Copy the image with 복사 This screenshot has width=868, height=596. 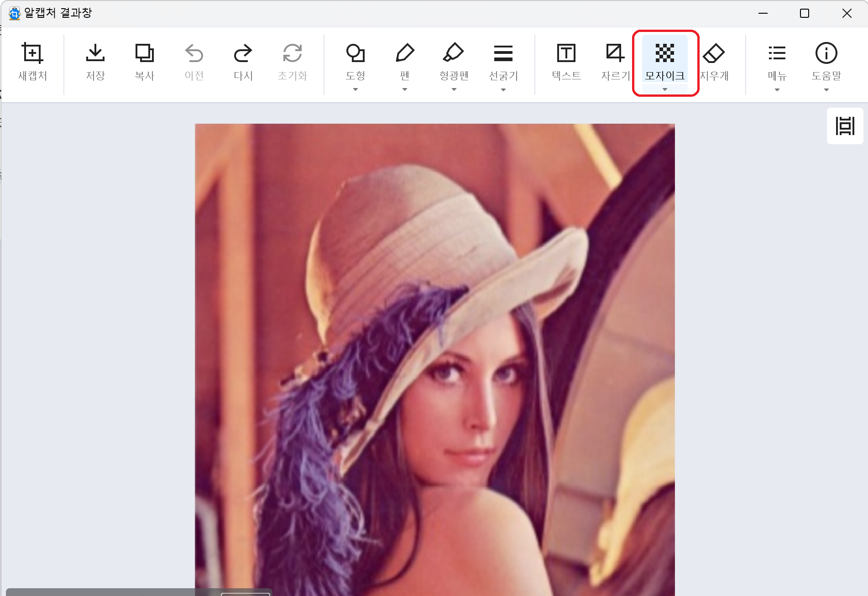pyautogui.click(x=145, y=62)
